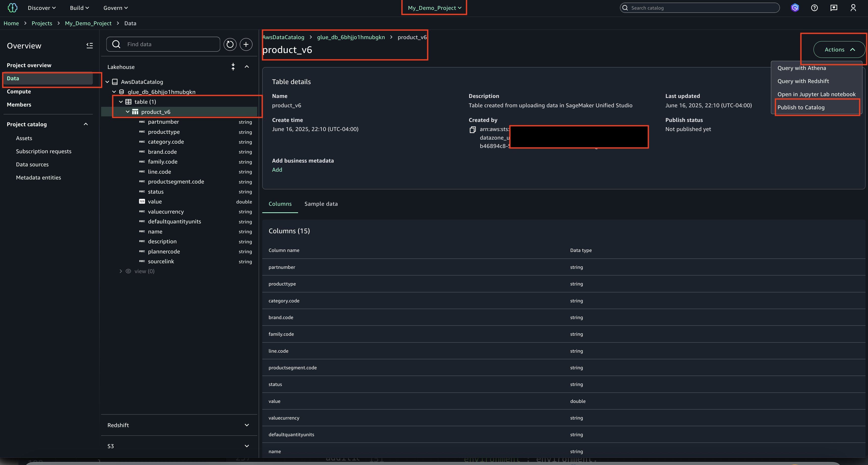Click the Find data search field
This screenshot has width=868, height=465.
(168, 44)
